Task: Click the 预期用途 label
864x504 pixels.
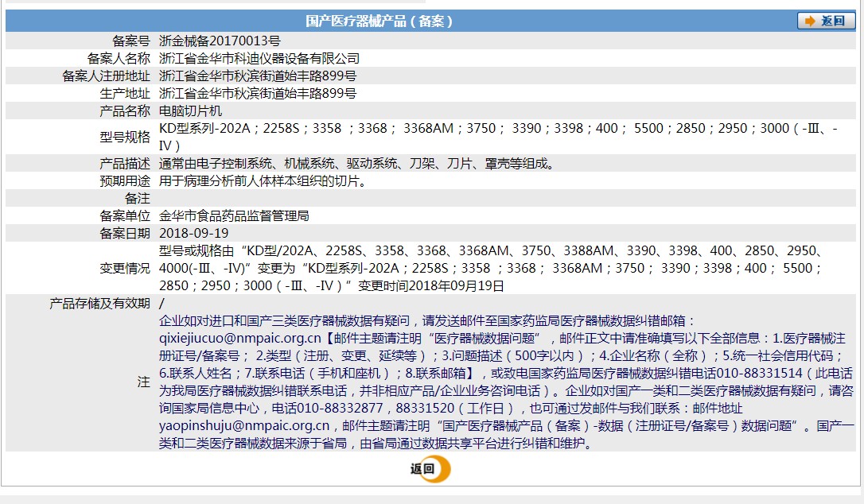Action: (x=125, y=181)
